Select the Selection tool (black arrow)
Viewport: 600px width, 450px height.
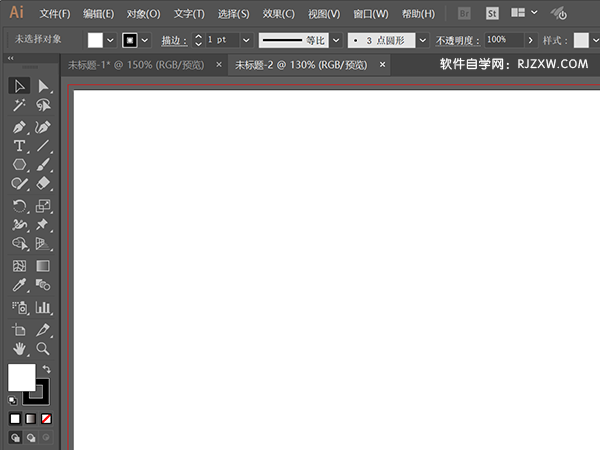point(19,86)
